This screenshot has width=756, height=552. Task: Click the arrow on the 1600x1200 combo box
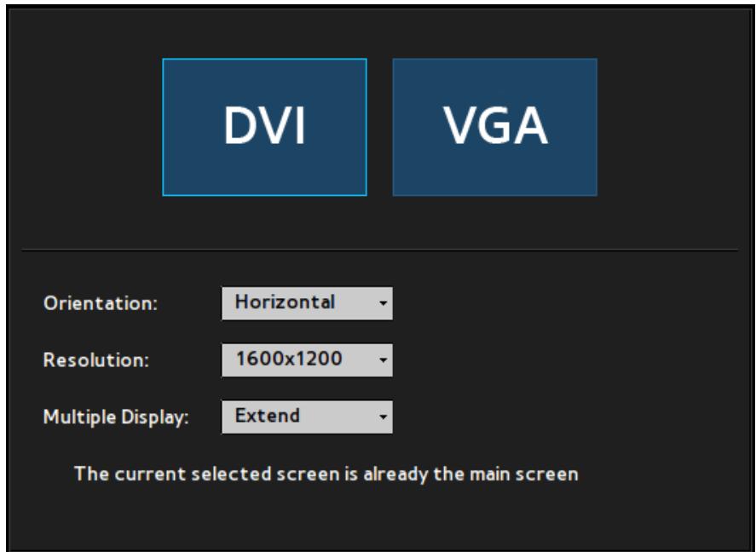(384, 360)
